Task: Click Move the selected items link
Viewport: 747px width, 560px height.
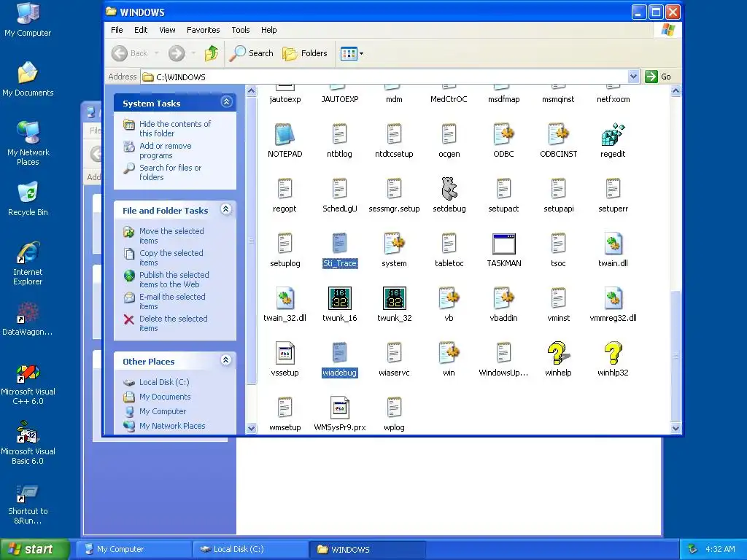Action: pyautogui.click(x=171, y=236)
